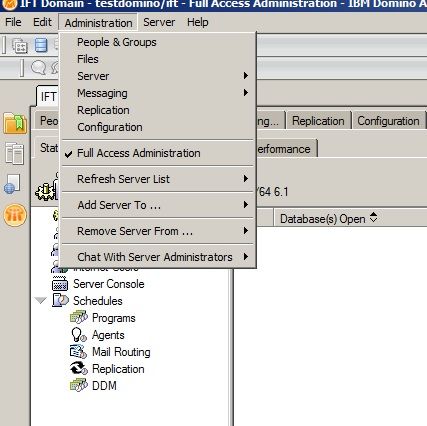Click the Agents lightbulb icon
Screen dimensions: 427x426
[x=78, y=335]
